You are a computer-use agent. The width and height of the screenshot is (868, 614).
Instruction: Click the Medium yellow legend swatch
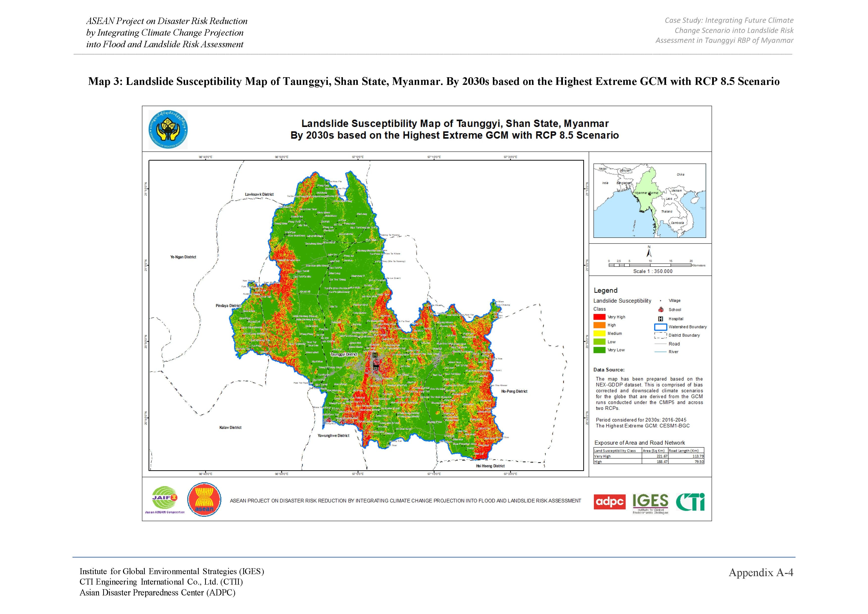pyautogui.click(x=599, y=333)
